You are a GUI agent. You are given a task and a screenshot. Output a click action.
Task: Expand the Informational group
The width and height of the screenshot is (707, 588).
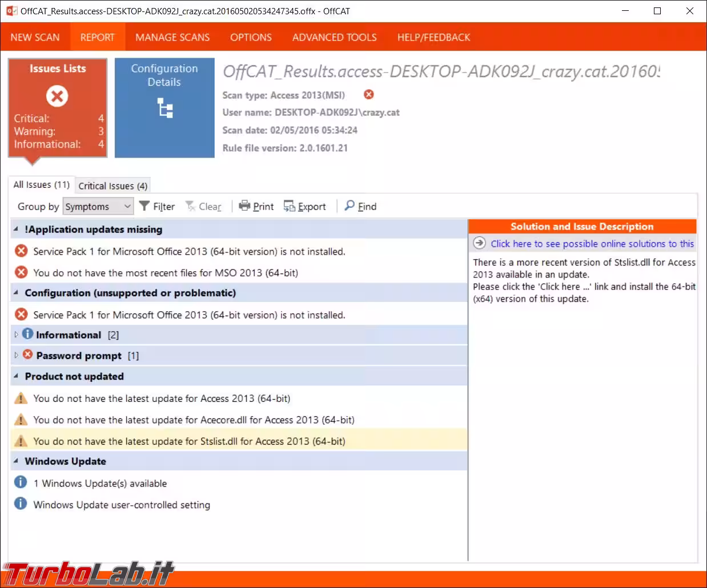coord(16,335)
